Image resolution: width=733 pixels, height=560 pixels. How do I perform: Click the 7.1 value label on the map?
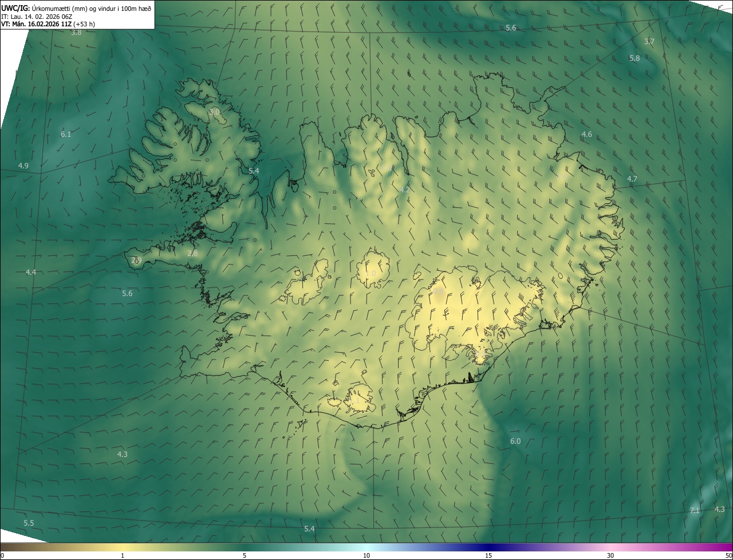pyautogui.click(x=695, y=511)
